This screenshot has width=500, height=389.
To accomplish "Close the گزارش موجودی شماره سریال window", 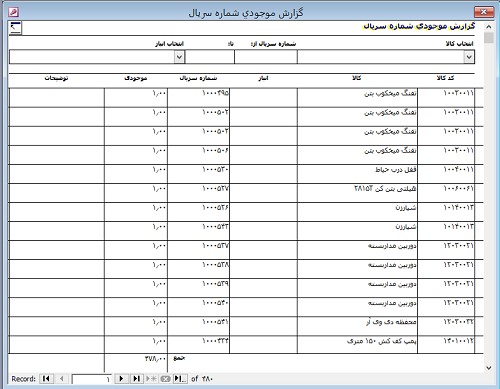I will coord(484,12).
